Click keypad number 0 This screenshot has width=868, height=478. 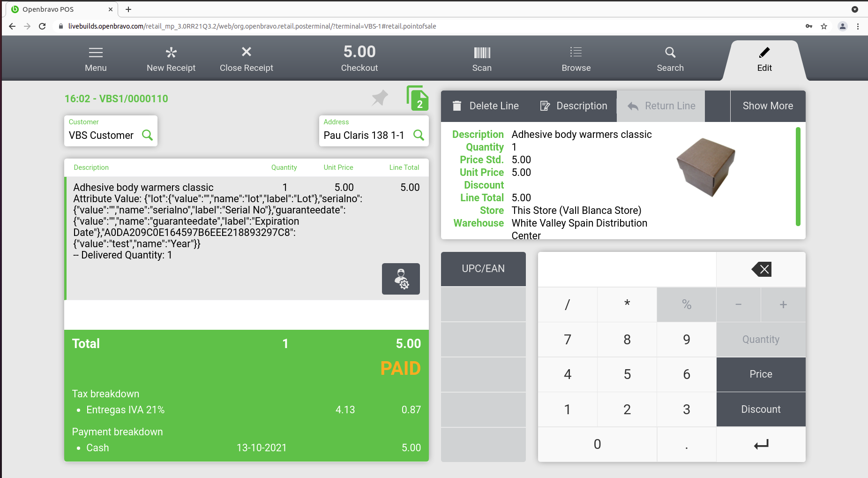597,444
